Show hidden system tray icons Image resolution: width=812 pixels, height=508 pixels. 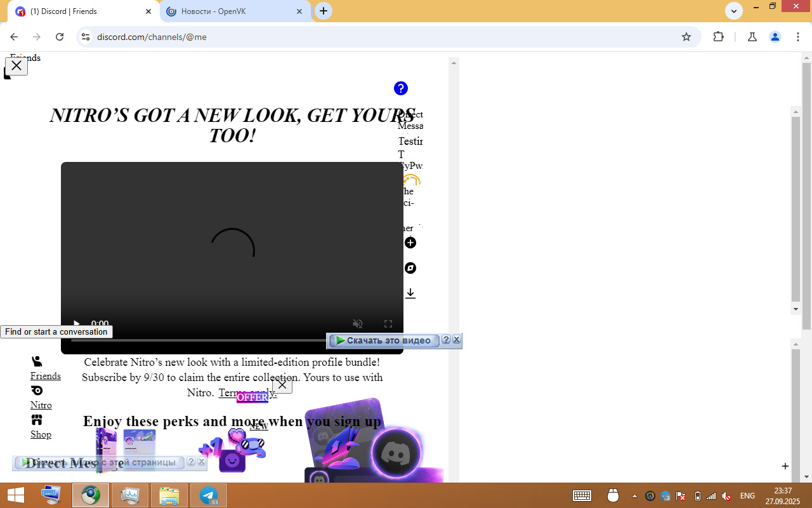(x=634, y=496)
